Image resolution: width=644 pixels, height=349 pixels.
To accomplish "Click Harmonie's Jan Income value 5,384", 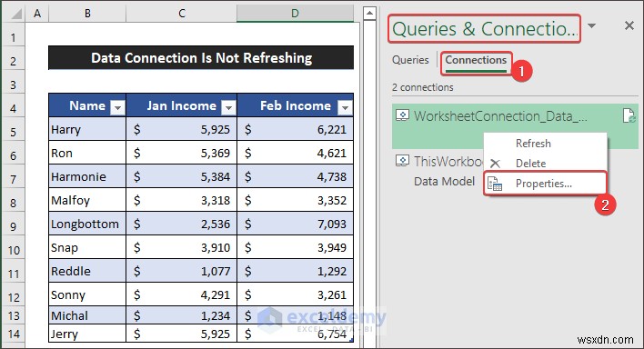I will point(182,176).
